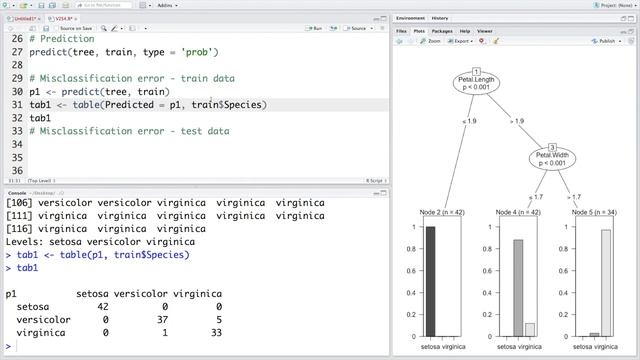Click the Save current document icon in main toolbar
Image resolution: width=640 pixels, height=360 pixels.
[41, 5]
